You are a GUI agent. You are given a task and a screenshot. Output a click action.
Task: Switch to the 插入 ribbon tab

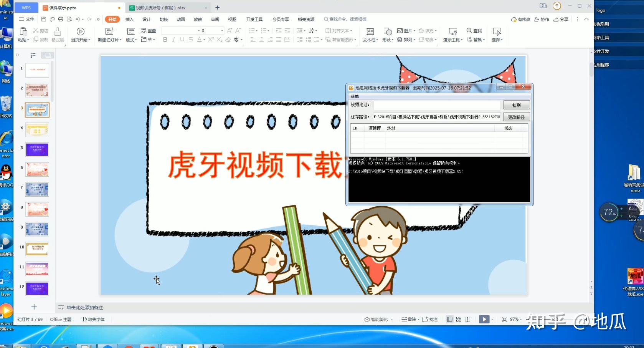coord(129,19)
